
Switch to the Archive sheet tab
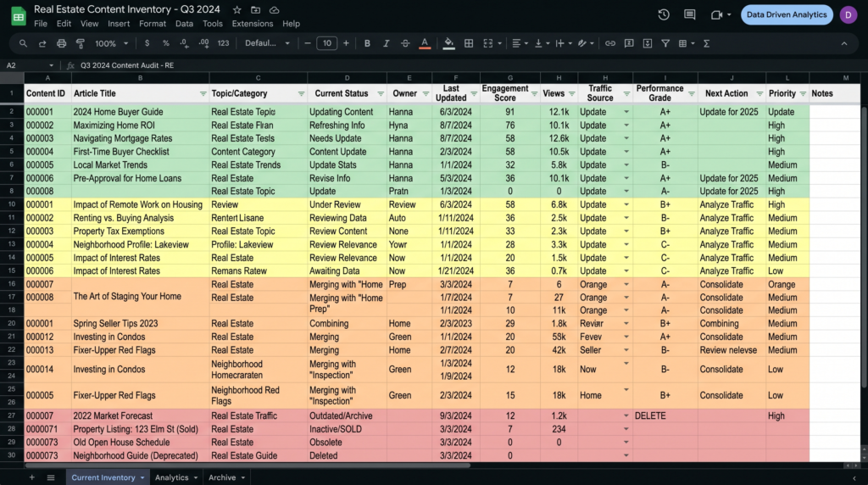(226, 477)
